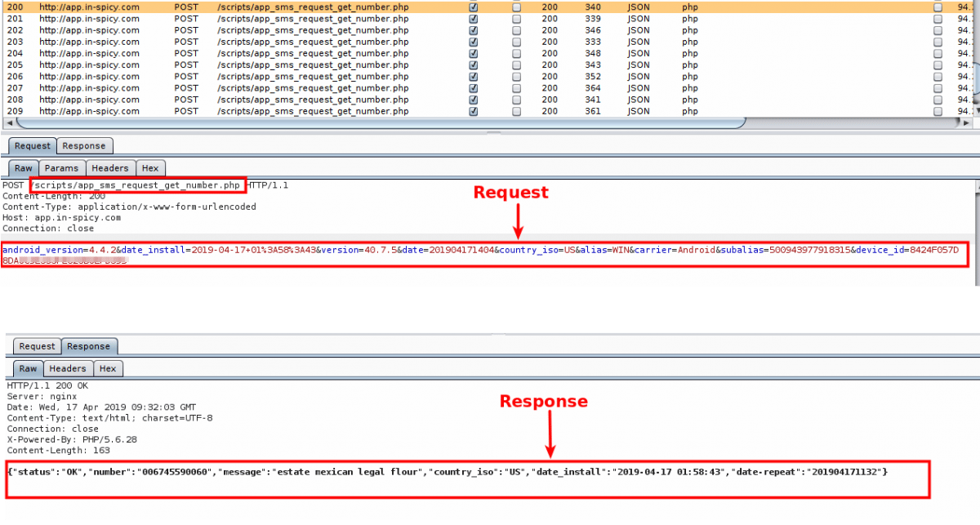980x525 pixels.
Task: Click the host URL in row 202
Action: click(89, 30)
